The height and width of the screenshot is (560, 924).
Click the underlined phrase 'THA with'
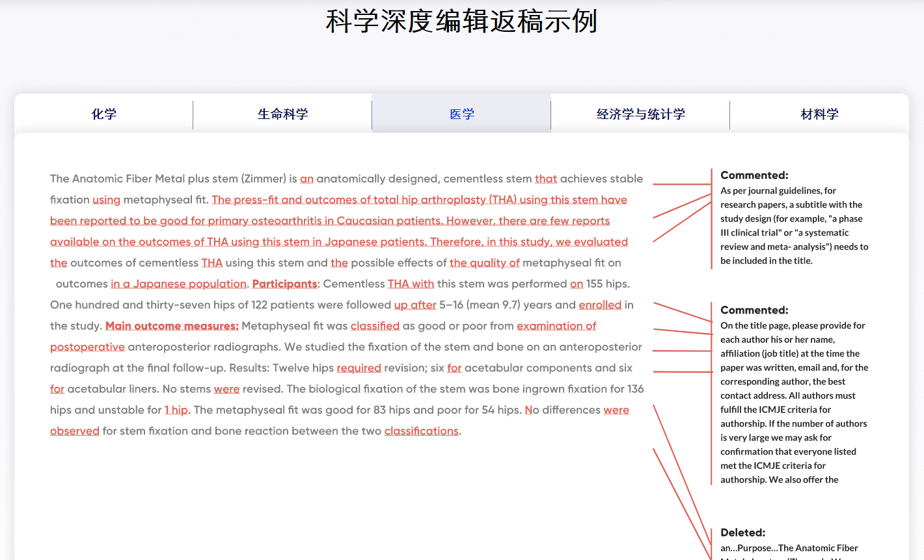[411, 284]
